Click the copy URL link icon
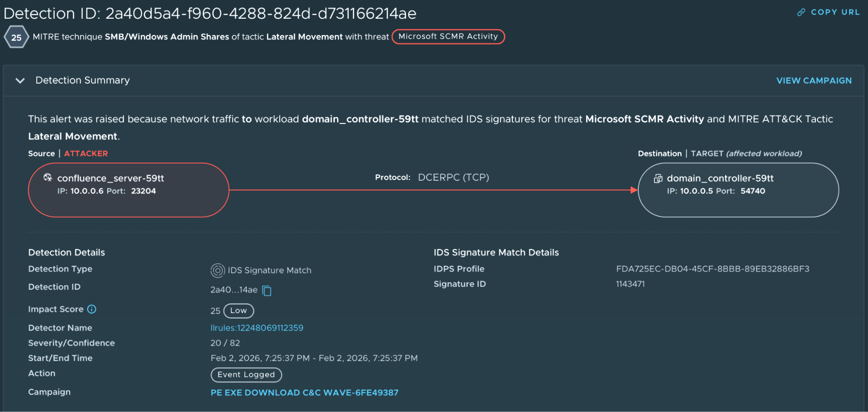The image size is (868, 412). [801, 12]
